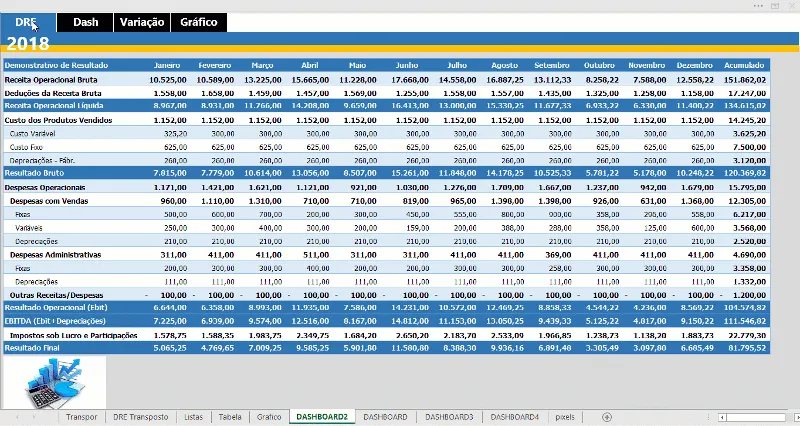Viewport: 800px width, 426px height.
Task: Select Resultado Final Acumulado cell
Action: [x=744, y=348]
